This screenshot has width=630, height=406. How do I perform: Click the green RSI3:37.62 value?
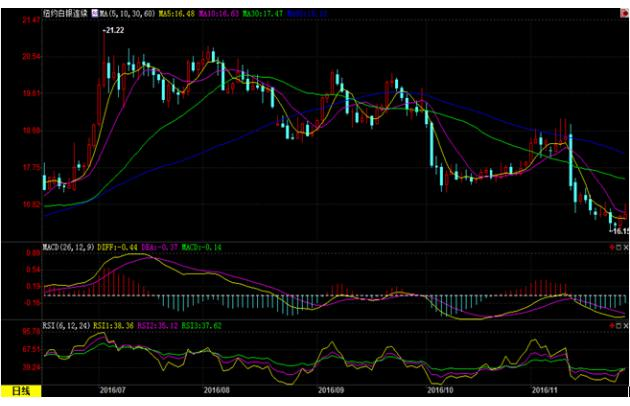click(201, 325)
